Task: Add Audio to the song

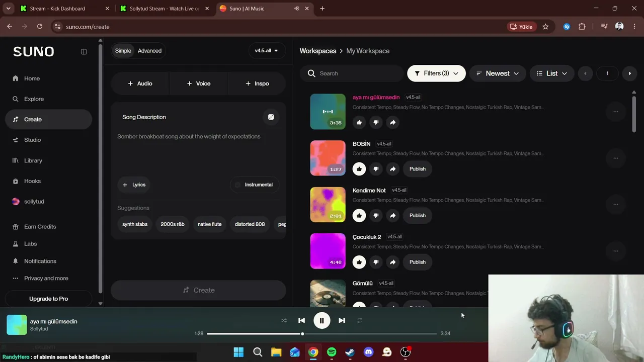Action: click(x=140, y=83)
